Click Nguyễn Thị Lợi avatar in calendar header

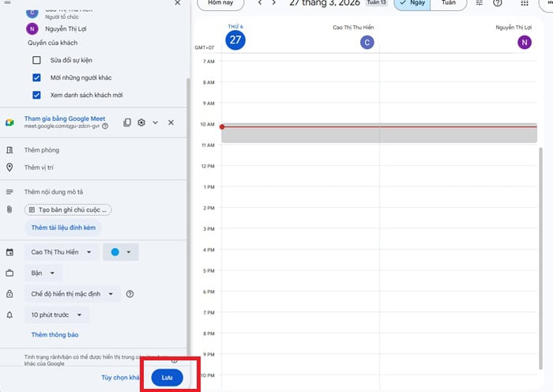(525, 43)
